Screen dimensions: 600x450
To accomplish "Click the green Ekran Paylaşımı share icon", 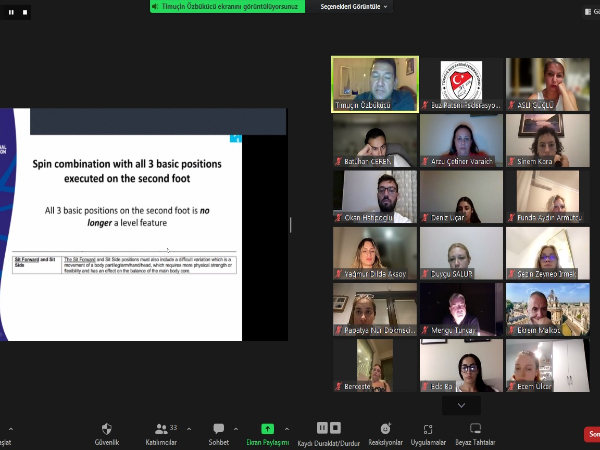I will coord(267,429).
